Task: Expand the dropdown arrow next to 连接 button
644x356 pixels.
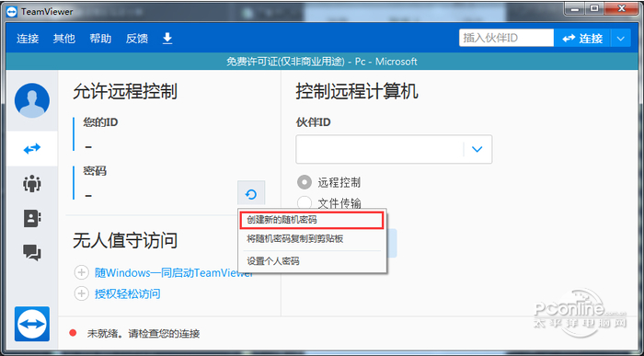Action: (x=621, y=39)
